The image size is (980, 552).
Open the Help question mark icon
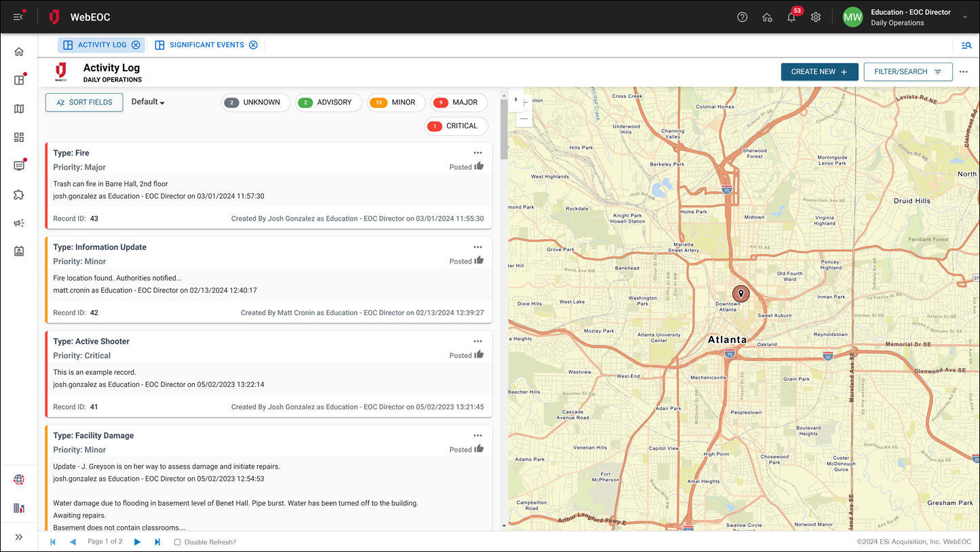click(x=742, y=17)
